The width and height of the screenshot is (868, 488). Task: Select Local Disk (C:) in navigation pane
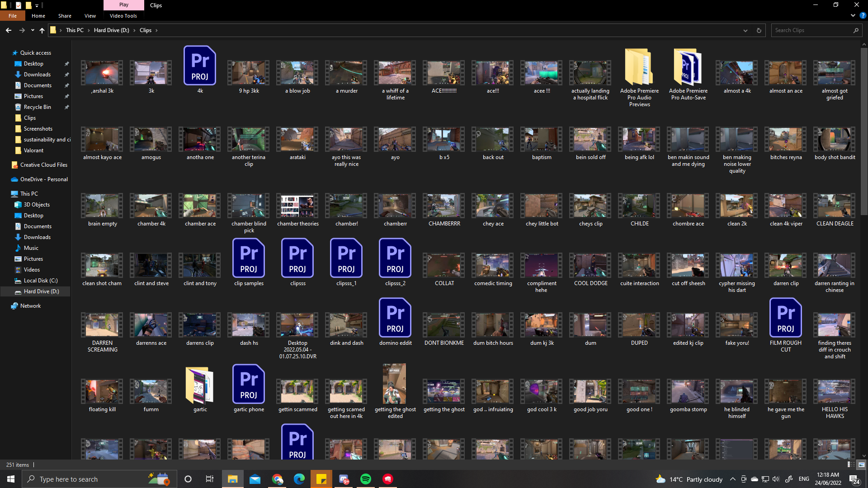coord(41,281)
